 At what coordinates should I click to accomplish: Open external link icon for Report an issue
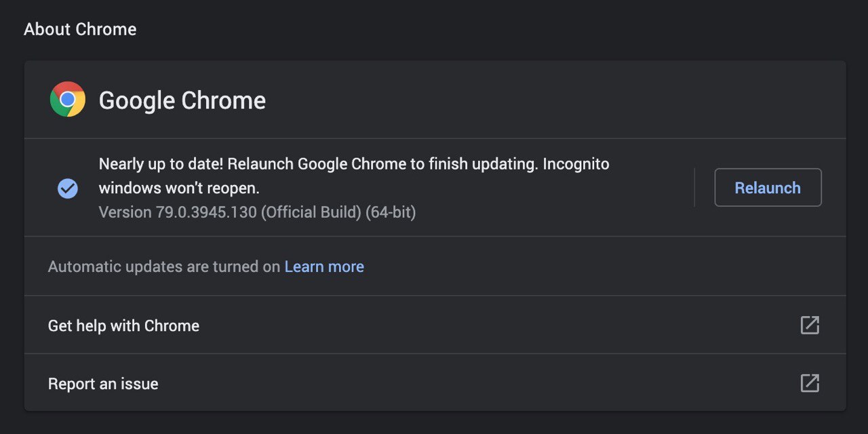[x=810, y=383]
